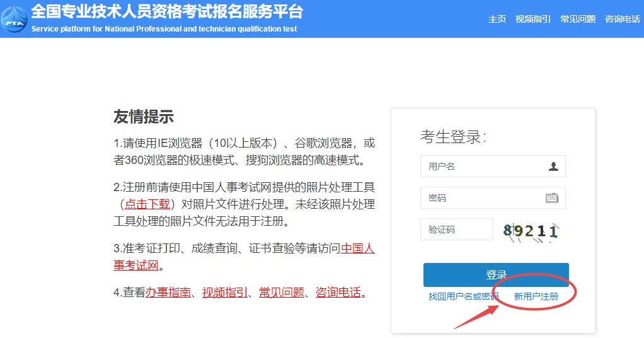Click the blue 登录 button

(x=496, y=275)
